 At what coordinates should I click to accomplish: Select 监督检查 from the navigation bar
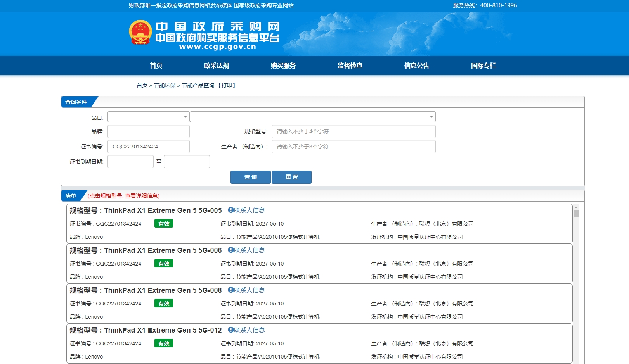(350, 66)
